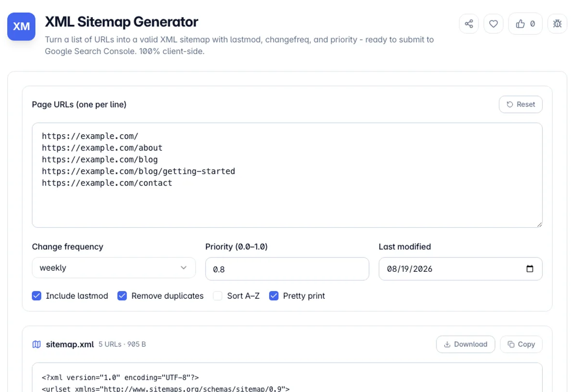Click the https://example.com/blog/getting-started line
The height and width of the screenshot is (392, 580).
pyautogui.click(x=138, y=171)
